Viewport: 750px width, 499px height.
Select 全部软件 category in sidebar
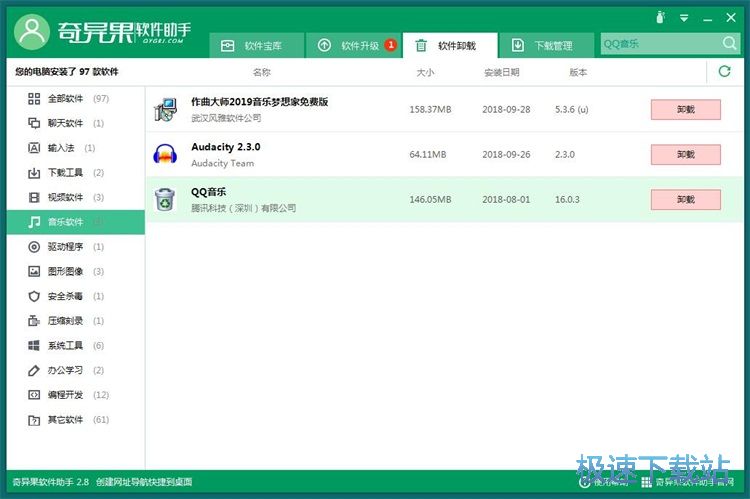(x=76, y=99)
